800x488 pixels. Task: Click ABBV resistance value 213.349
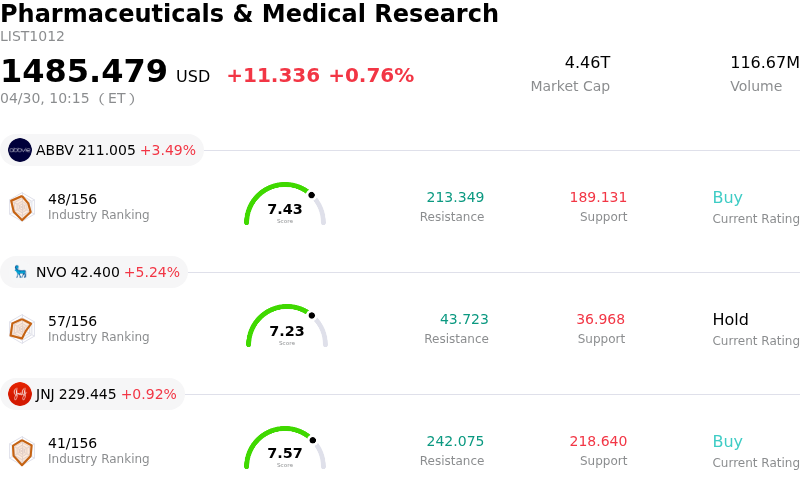[x=455, y=197]
